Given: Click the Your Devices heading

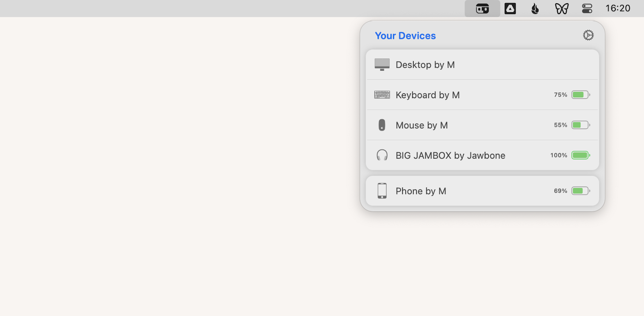Looking at the screenshot, I should [x=405, y=36].
